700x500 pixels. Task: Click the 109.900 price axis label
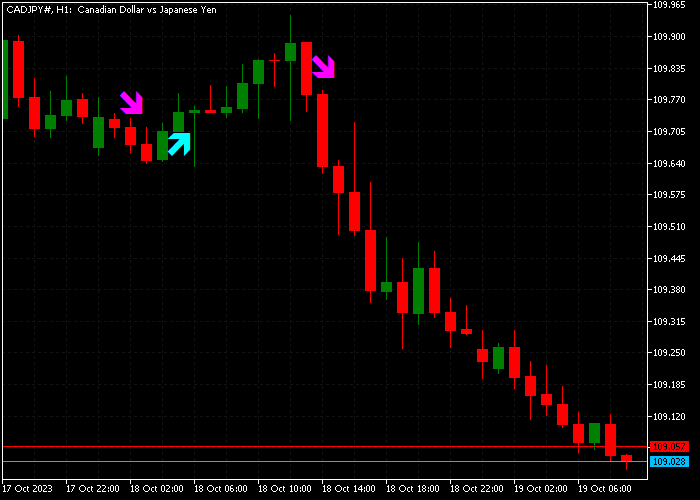pos(669,37)
